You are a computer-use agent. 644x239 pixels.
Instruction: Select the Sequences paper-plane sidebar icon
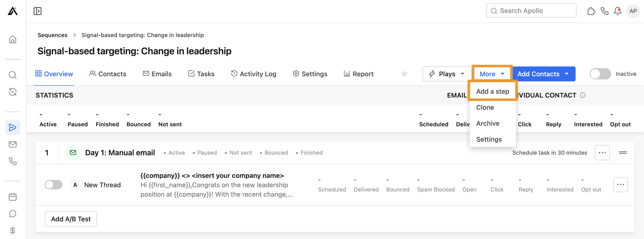(x=13, y=128)
